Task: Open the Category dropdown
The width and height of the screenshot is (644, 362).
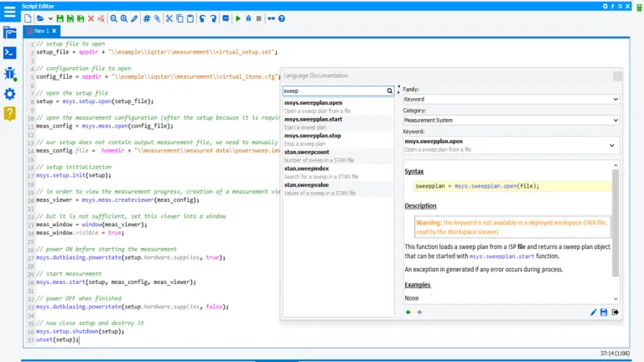Action: point(511,121)
